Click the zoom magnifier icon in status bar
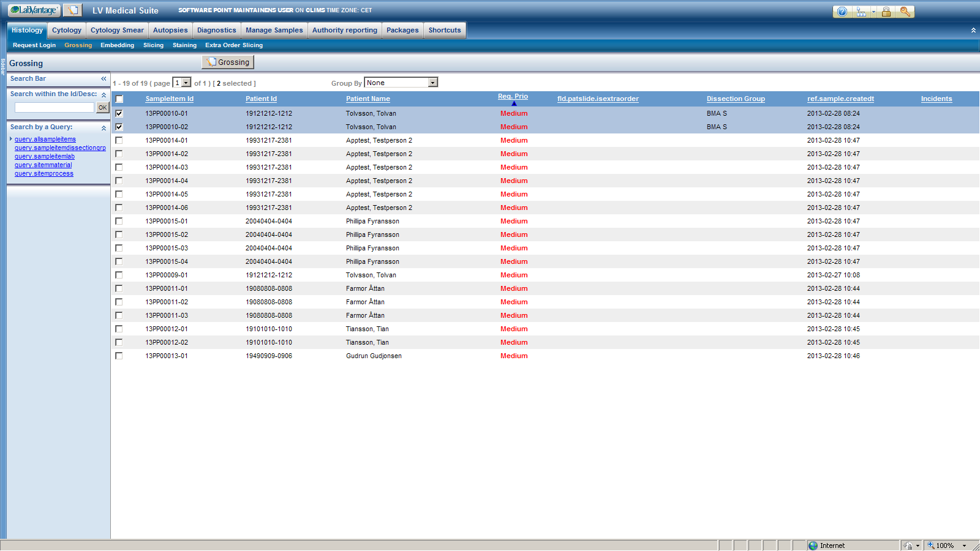This screenshot has width=980, height=551. coord(930,545)
